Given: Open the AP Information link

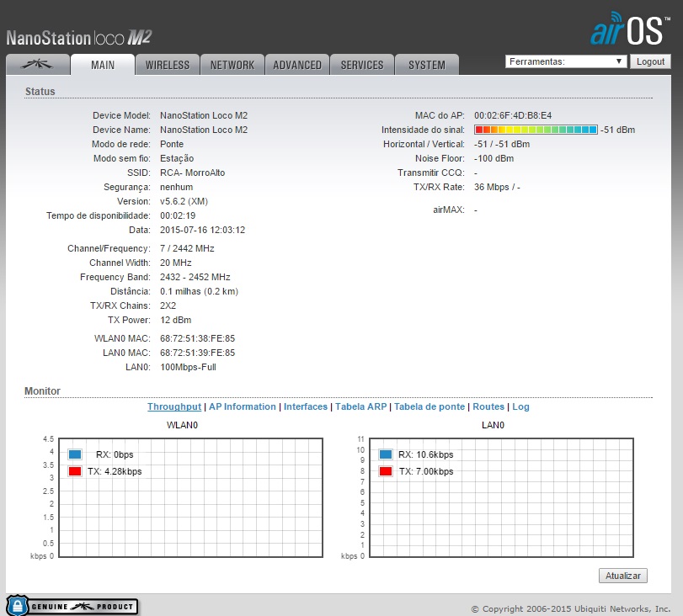Looking at the screenshot, I should [243, 406].
